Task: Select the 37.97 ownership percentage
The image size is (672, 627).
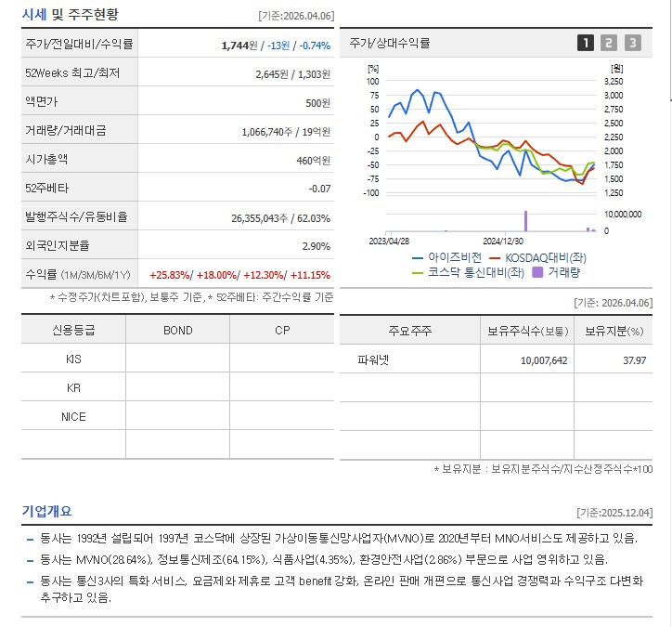Action: 634,360
